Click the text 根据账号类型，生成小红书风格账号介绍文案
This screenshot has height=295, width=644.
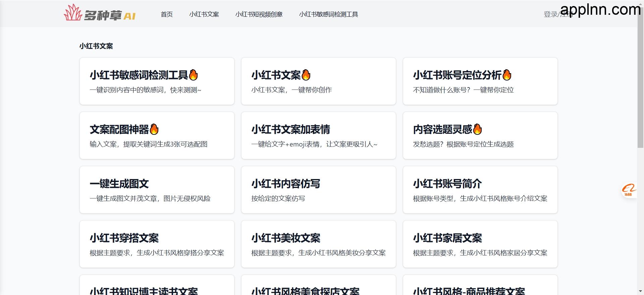[480, 198]
